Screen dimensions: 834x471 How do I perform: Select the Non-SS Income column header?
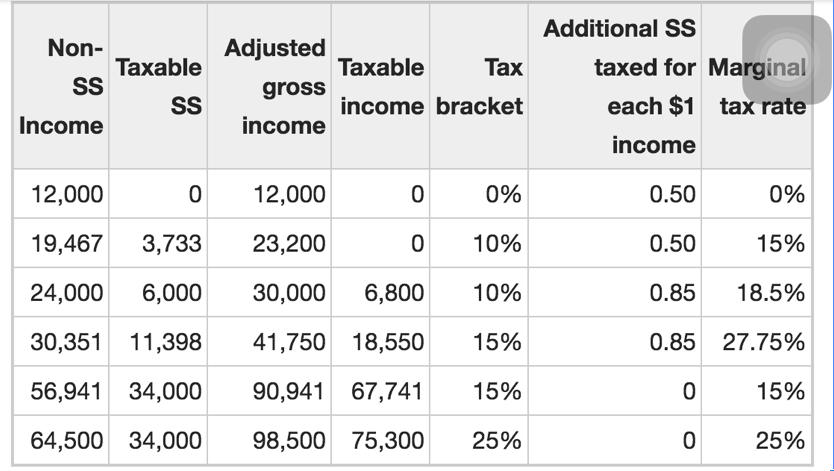click(x=61, y=87)
